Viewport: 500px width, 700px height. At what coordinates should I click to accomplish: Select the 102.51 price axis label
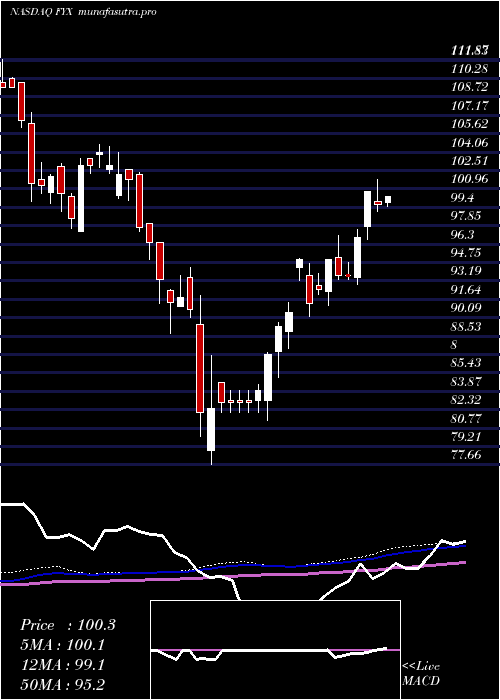[x=470, y=161]
